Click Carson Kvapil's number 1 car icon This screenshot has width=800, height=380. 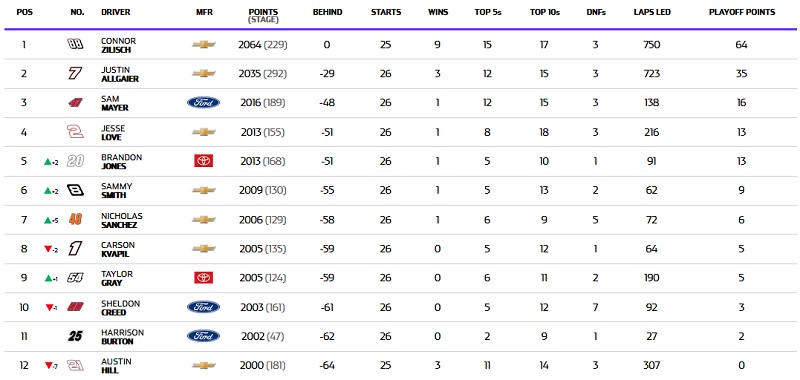point(75,249)
